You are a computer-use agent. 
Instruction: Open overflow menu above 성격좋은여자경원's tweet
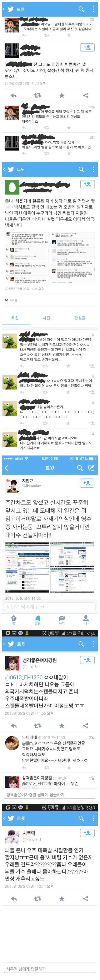click(x=93, y=644)
